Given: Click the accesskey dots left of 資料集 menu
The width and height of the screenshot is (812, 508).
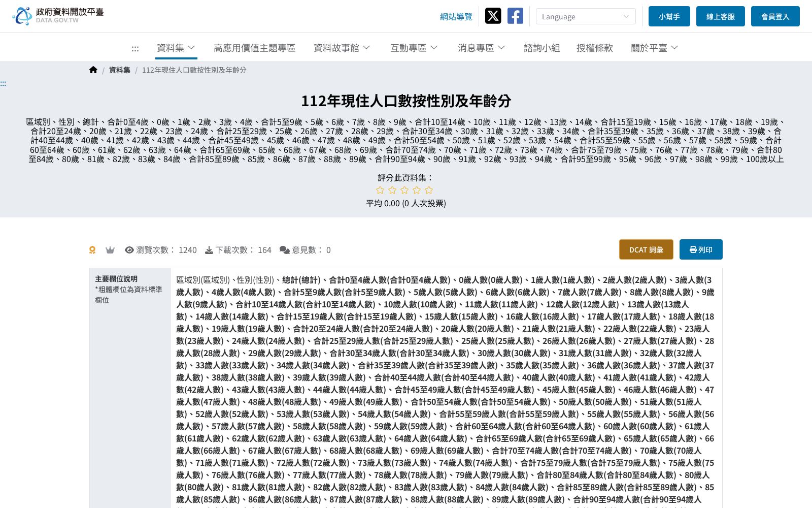Looking at the screenshot, I should [x=135, y=49].
